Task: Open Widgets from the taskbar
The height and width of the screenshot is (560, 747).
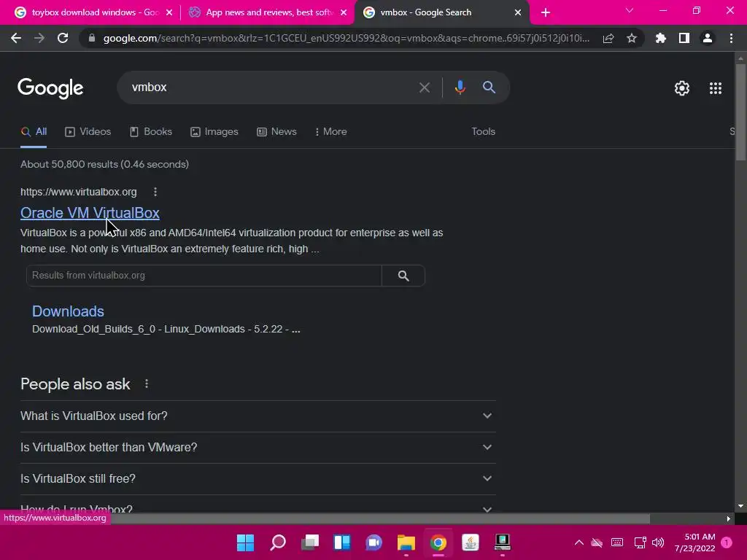Action: [341, 542]
